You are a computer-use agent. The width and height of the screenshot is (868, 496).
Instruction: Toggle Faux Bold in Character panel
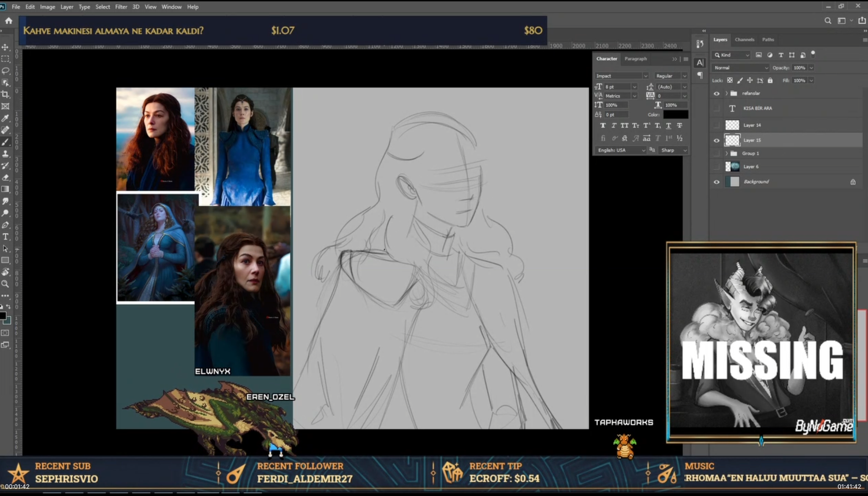click(x=603, y=125)
